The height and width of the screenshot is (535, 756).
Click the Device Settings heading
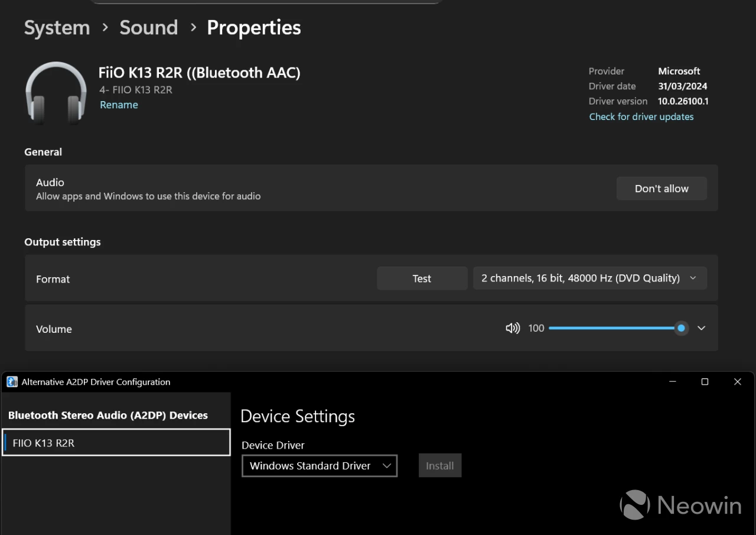[298, 416]
